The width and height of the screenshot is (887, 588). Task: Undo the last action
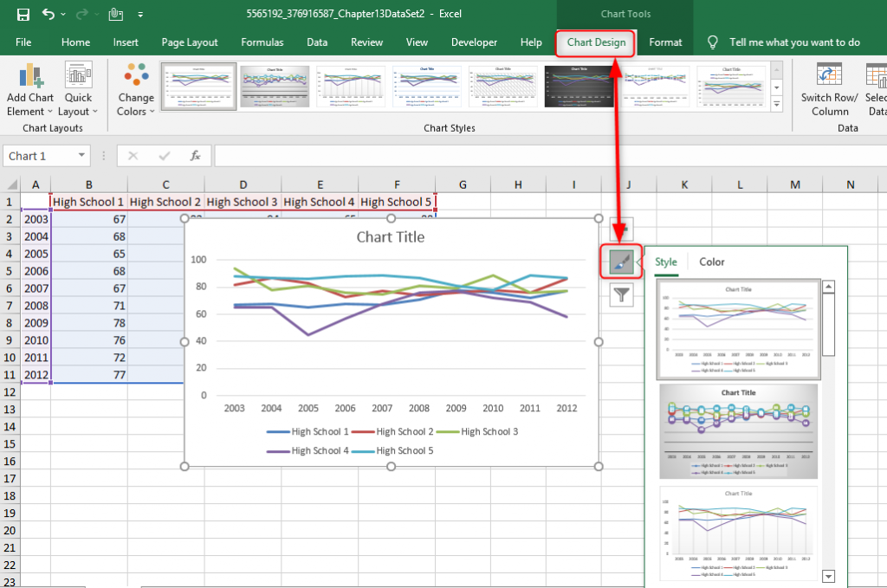(49, 13)
